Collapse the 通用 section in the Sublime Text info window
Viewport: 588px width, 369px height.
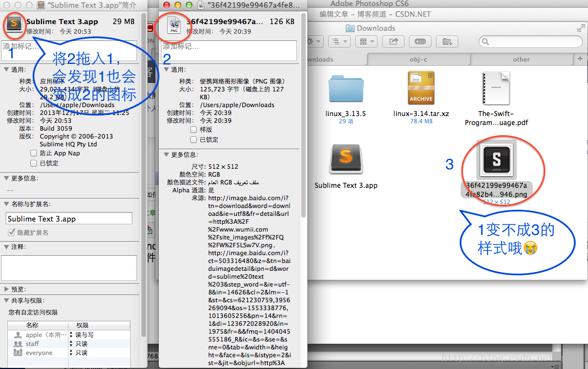6,70
